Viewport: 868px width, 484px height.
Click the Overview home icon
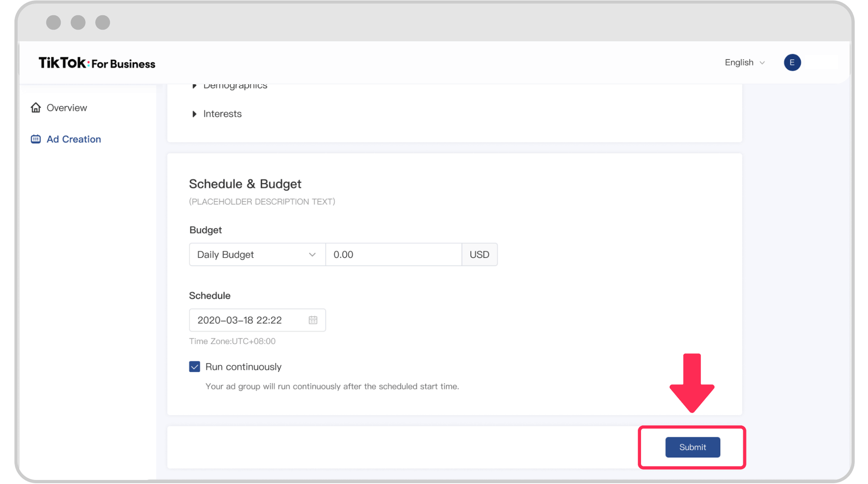tap(36, 108)
